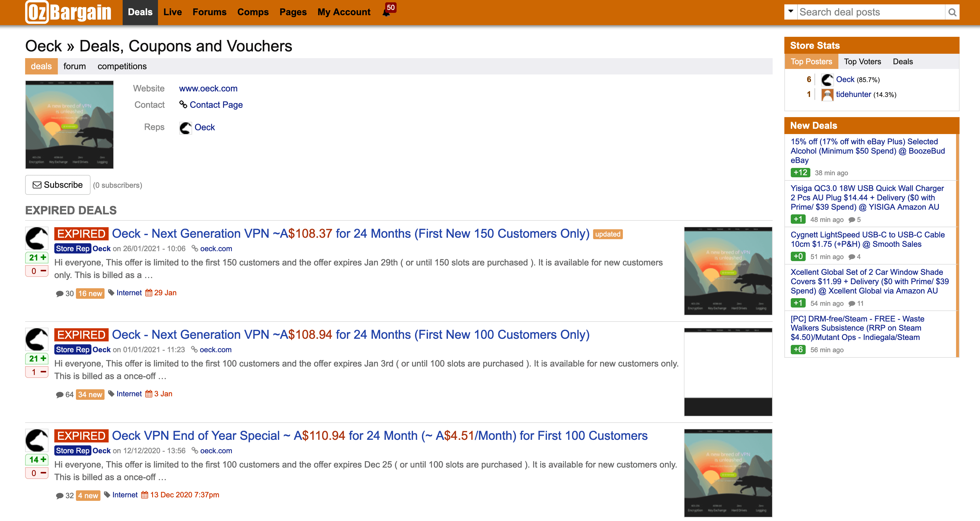980x521 pixels.
Task: Click the Oeck rep avatar icon
Action: point(186,128)
